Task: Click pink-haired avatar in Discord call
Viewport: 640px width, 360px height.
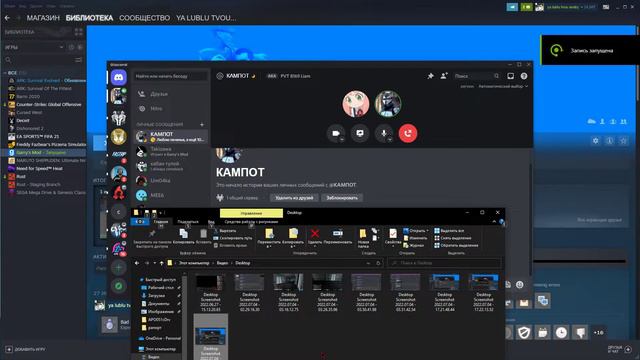Action: click(356, 104)
